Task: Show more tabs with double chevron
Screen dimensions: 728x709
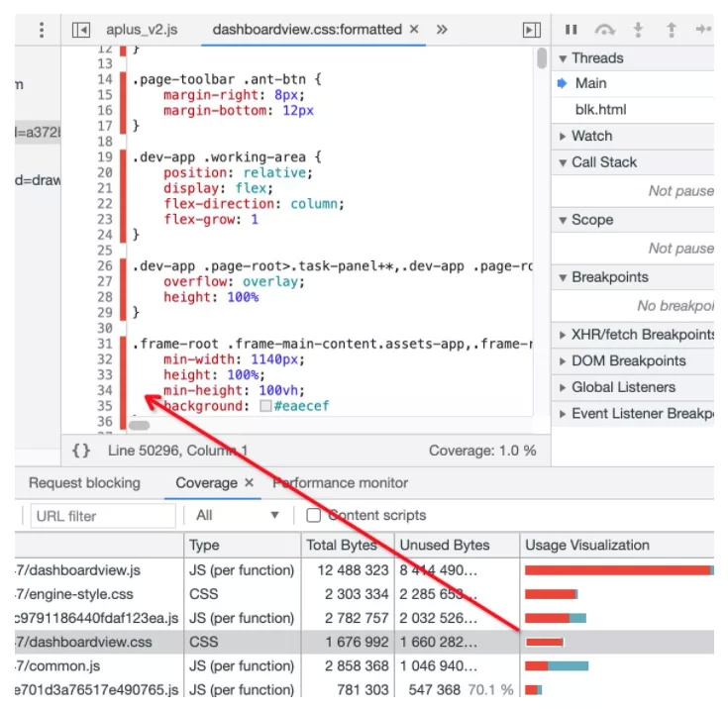Action: pos(442,30)
